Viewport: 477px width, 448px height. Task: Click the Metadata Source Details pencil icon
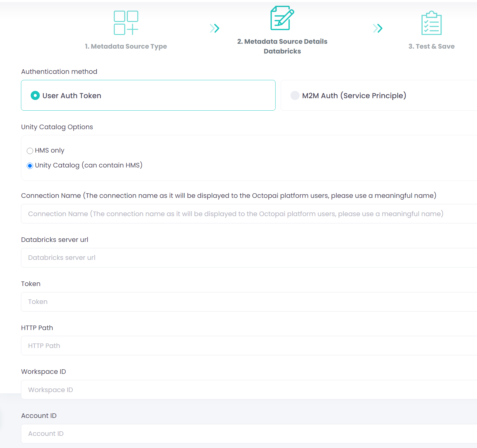click(282, 19)
